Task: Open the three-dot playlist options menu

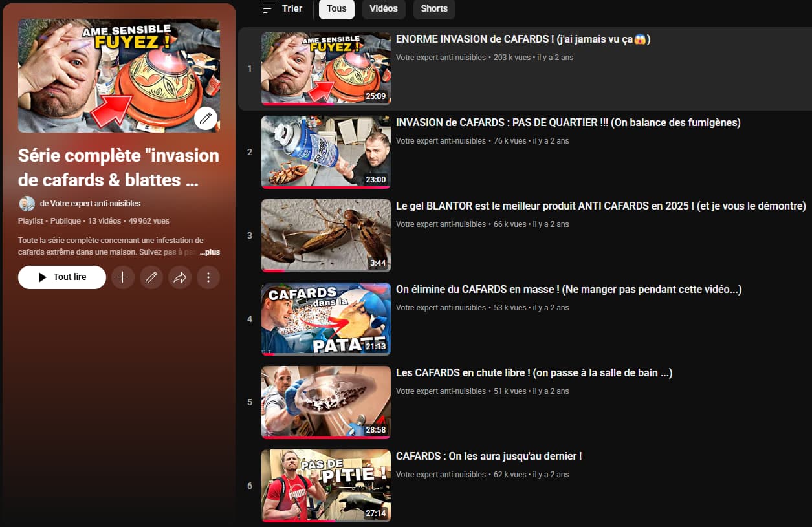Action: pos(208,277)
